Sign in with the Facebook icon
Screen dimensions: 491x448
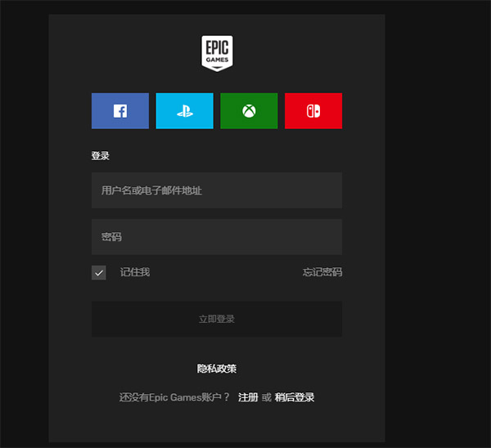pyautogui.click(x=120, y=111)
